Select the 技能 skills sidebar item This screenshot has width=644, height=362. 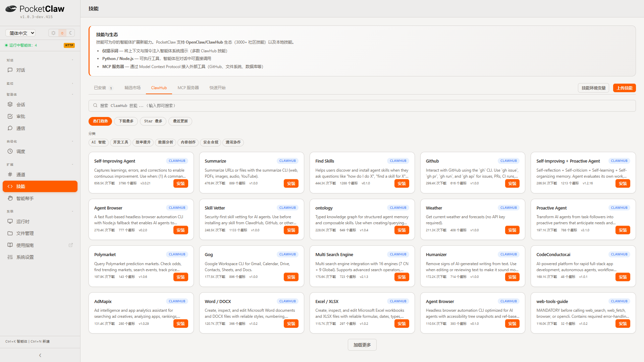coord(40,186)
